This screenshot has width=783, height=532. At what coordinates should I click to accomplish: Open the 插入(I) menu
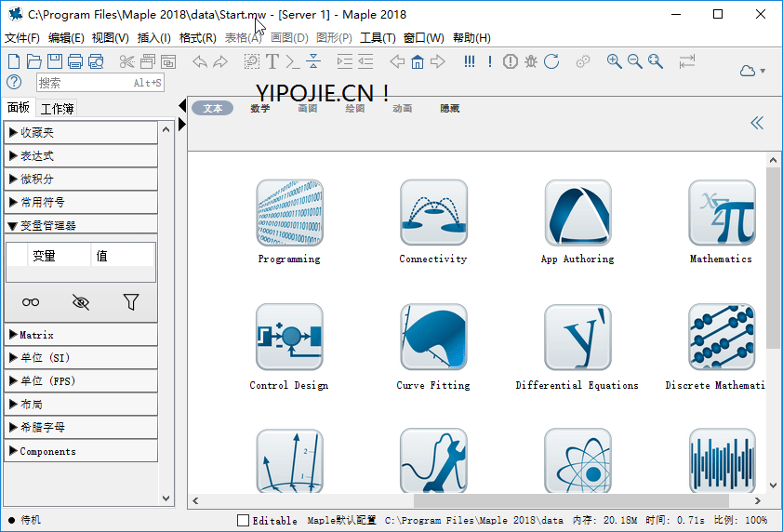[153, 38]
